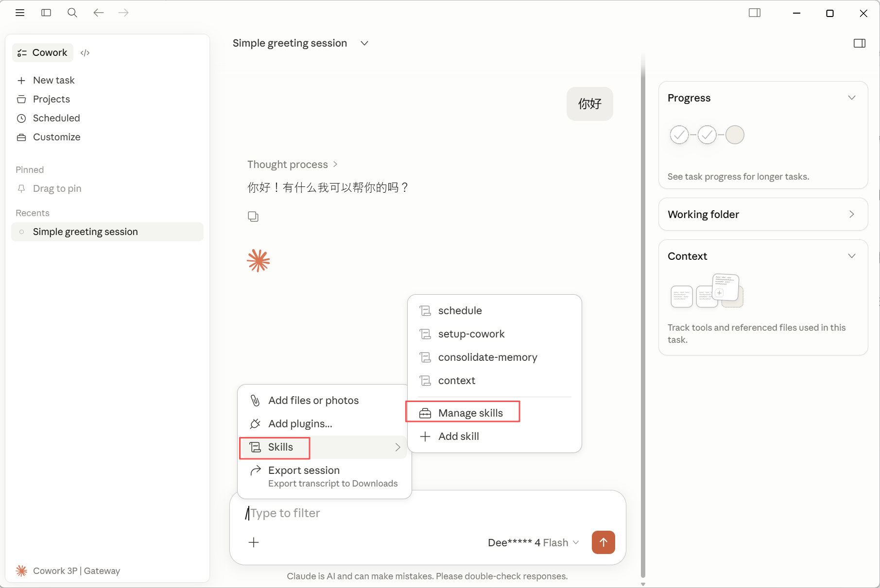Viewport: 880px width, 588px height.
Task: Choose Add plugins...
Action: pos(325,424)
